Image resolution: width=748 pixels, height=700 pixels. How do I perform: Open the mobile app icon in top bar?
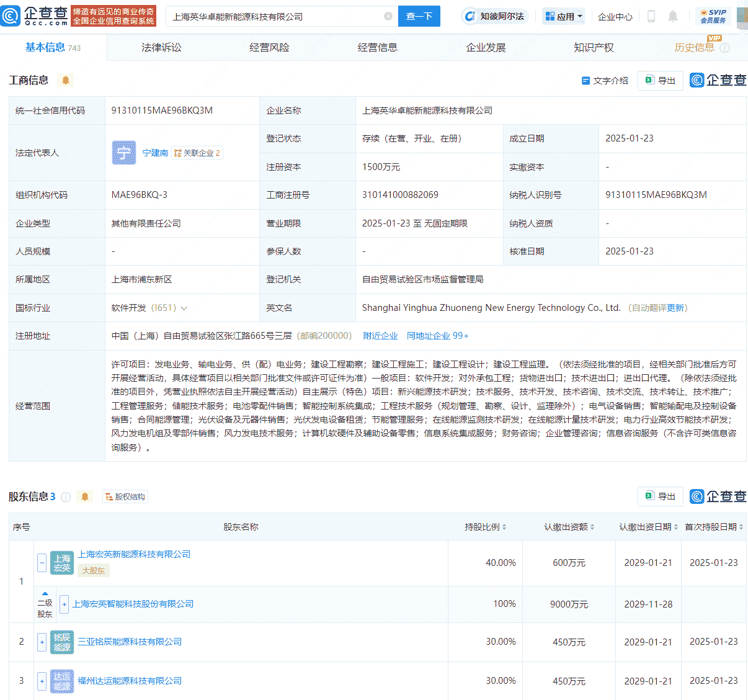(x=651, y=16)
